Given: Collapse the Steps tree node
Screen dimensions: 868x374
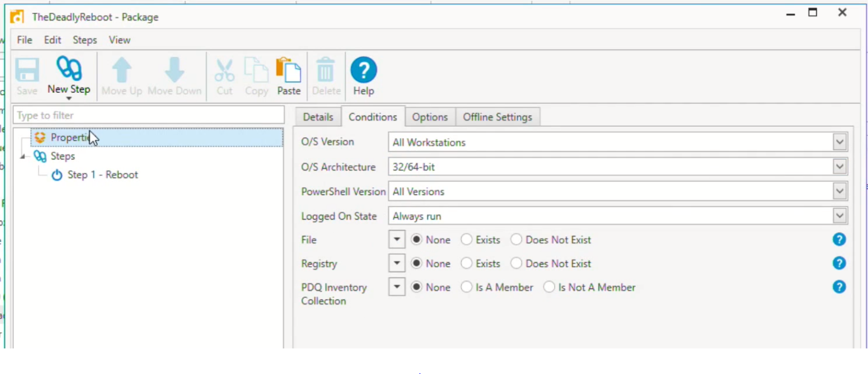Looking at the screenshot, I should click(x=22, y=157).
